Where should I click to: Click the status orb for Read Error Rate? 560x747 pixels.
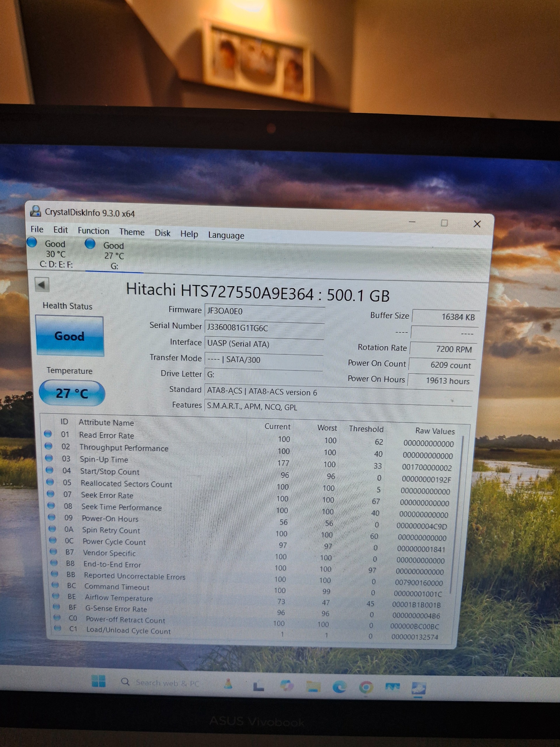(x=48, y=434)
